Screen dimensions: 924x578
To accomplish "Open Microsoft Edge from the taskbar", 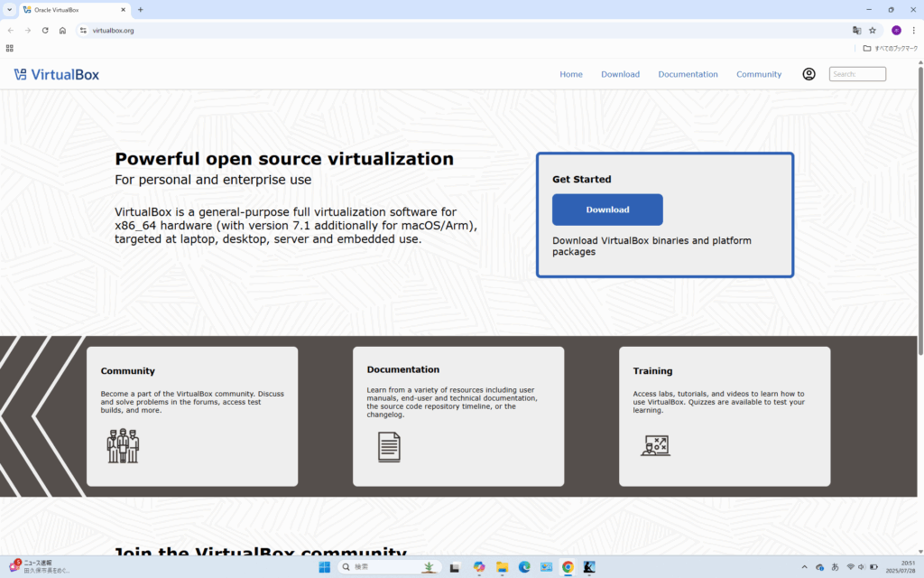I will [524, 567].
